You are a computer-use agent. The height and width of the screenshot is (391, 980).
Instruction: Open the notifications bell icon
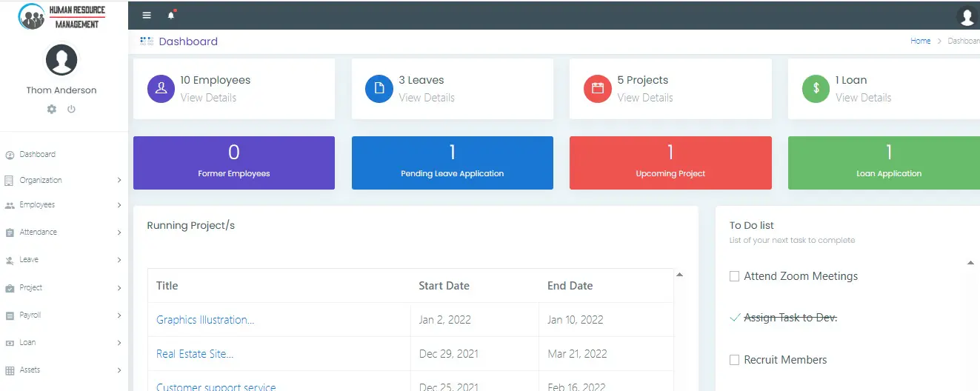171,16
